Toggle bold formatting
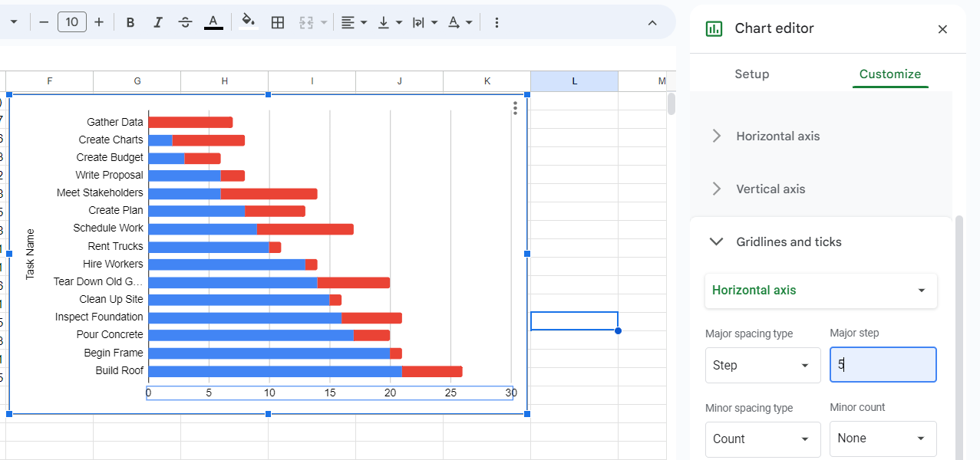This screenshot has width=980, height=460. [130, 22]
